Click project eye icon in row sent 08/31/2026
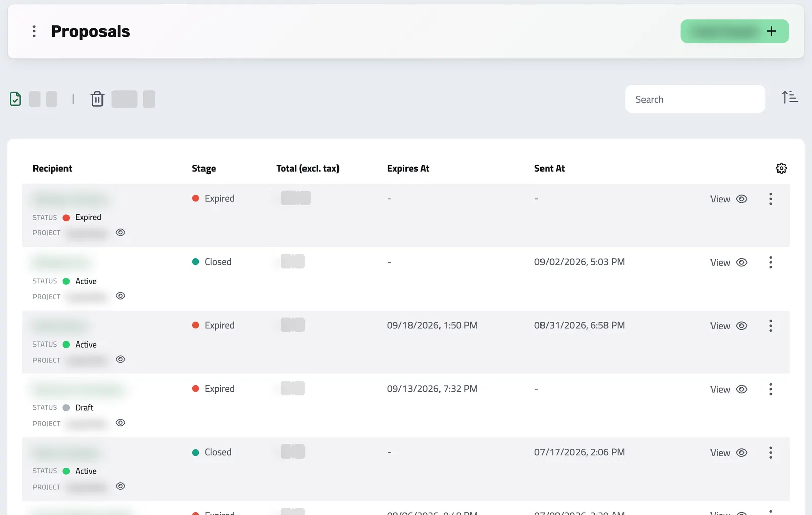812x515 pixels. point(120,360)
